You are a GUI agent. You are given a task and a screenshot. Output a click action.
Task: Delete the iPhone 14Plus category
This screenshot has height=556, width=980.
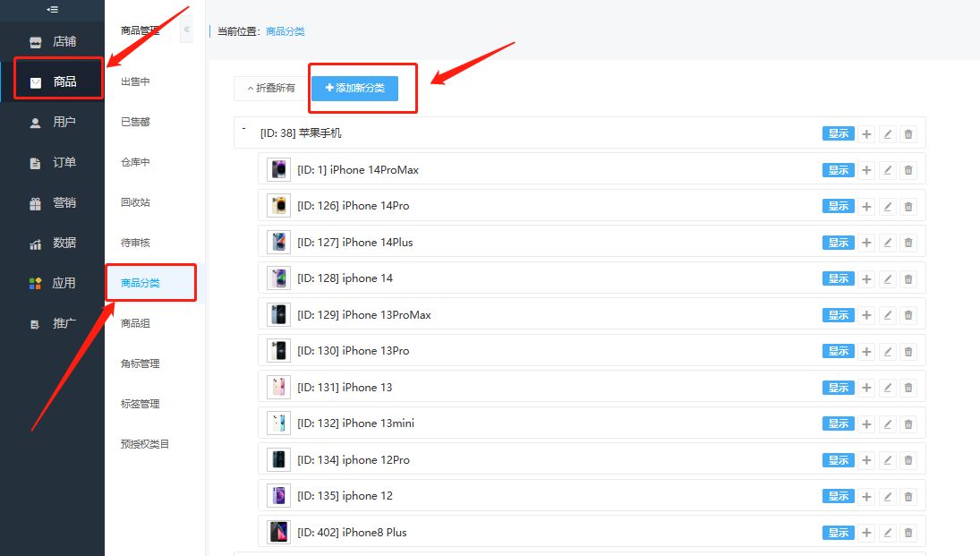[x=908, y=243]
